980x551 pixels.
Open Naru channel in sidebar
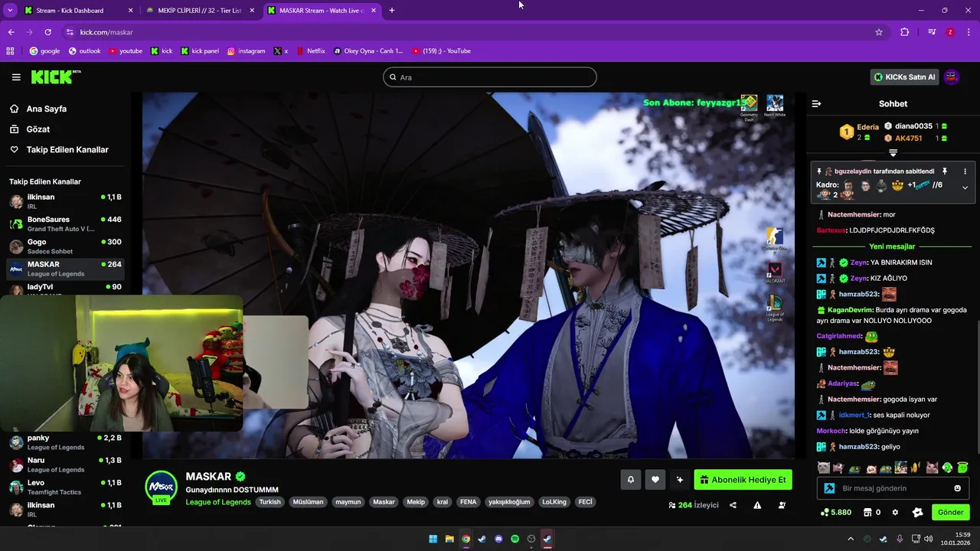coord(65,465)
